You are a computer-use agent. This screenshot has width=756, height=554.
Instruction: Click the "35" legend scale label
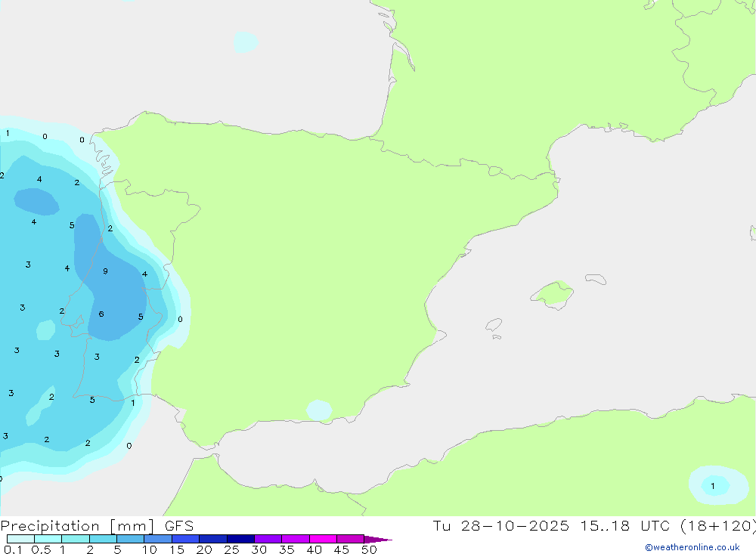point(287,549)
